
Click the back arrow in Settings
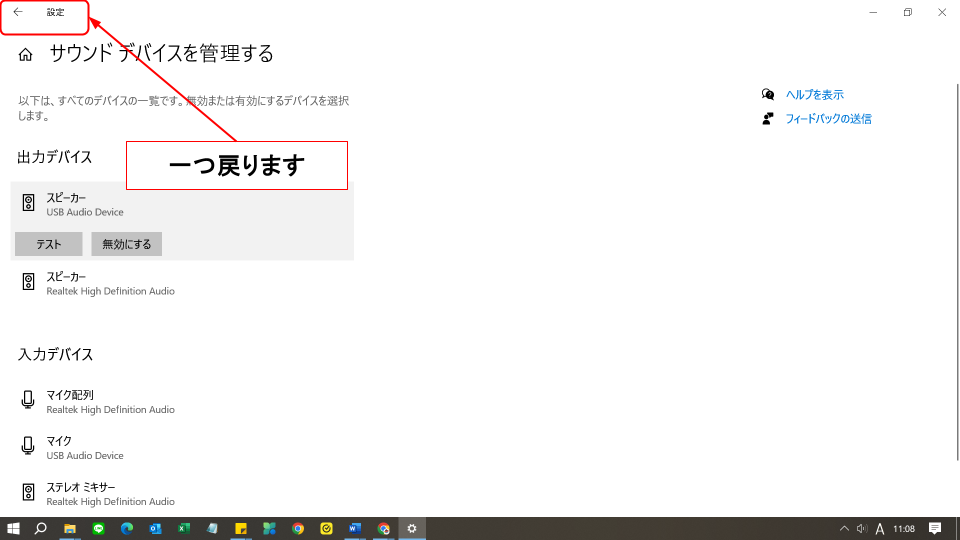pyautogui.click(x=17, y=13)
